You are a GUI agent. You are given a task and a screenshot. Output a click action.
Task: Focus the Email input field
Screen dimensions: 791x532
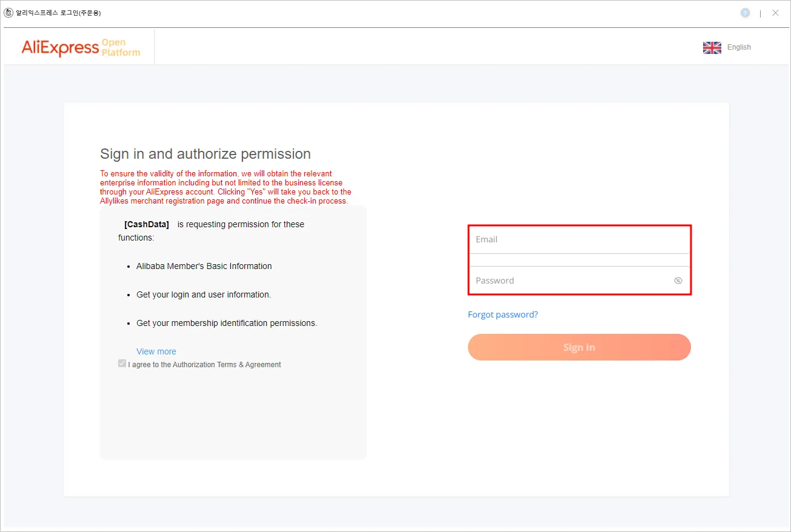579,239
